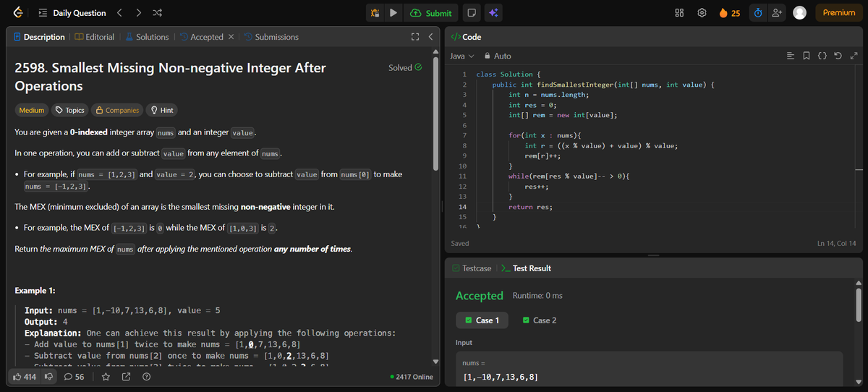Expand the Topics tag
The width and height of the screenshot is (868, 392).
click(70, 111)
